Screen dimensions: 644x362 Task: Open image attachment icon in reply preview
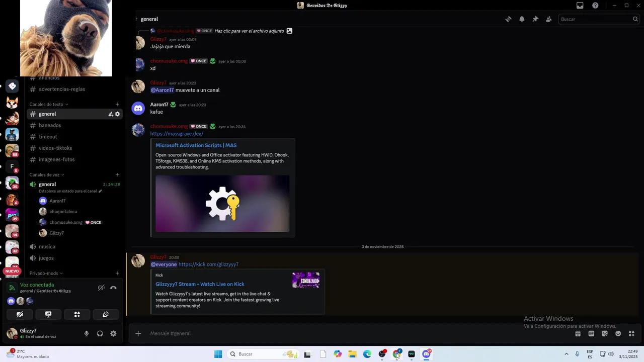(x=289, y=31)
